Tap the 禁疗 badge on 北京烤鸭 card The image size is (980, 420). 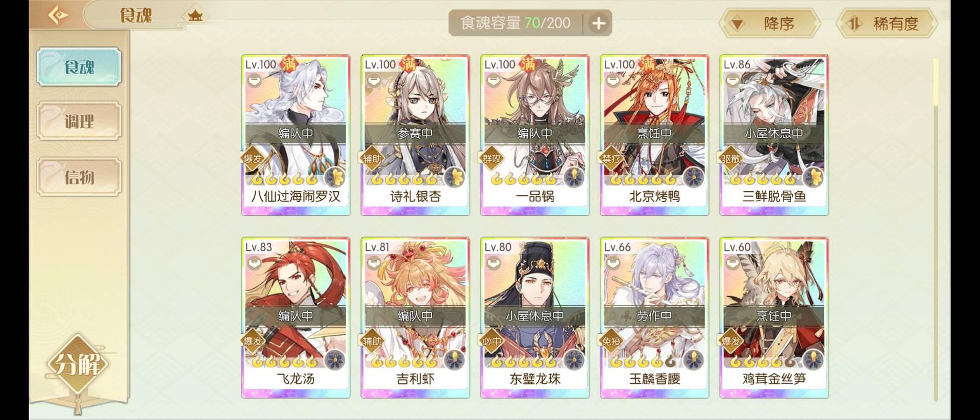pyautogui.click(x=611, y=158)
